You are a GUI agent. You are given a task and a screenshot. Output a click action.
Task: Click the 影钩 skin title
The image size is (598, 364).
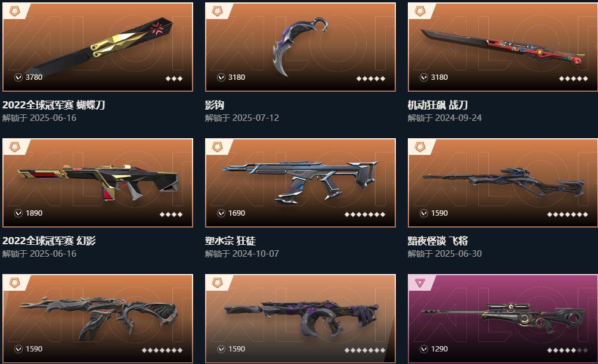click(214, 105)
